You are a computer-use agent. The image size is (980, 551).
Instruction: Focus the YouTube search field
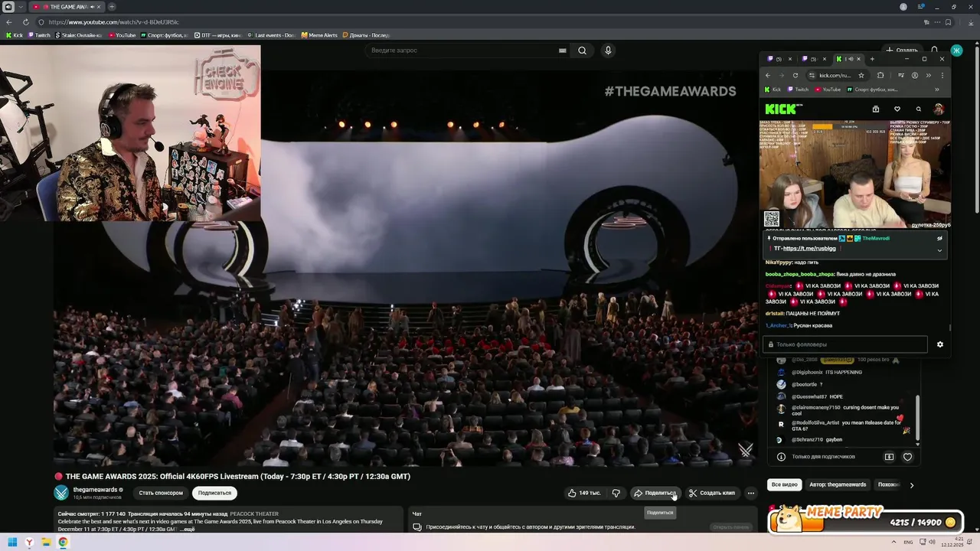[x=463, y=51]
